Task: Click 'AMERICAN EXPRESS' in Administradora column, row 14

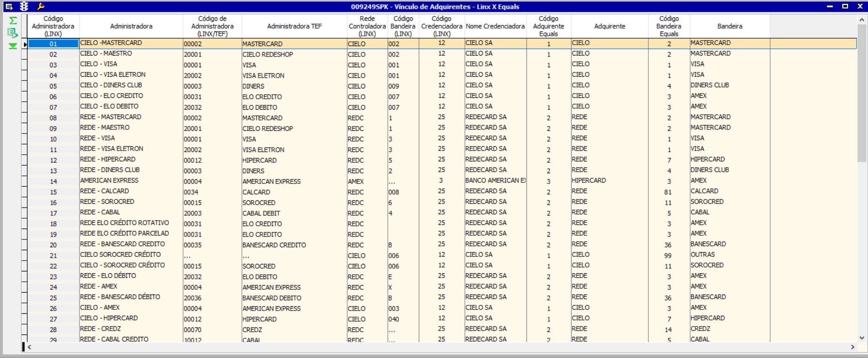Action: (x=131, y=181)
